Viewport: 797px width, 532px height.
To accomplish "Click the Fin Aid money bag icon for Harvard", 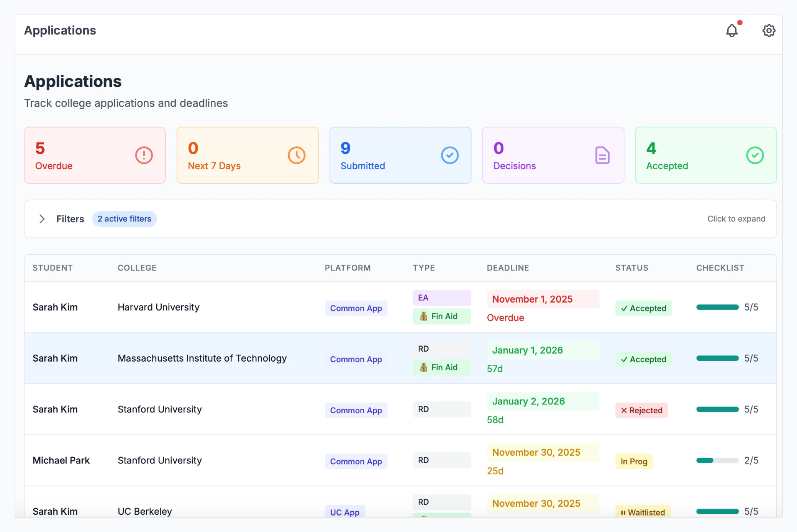I will 424,316.
